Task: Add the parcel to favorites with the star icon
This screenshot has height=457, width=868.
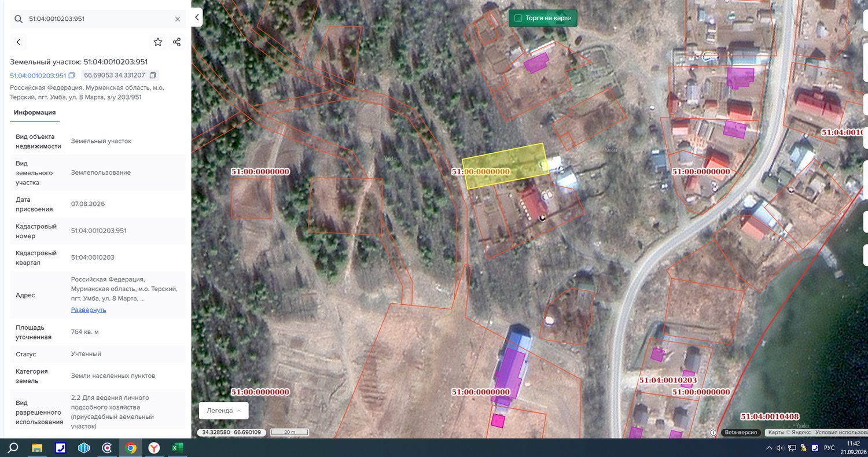Action: click(158, 42)
